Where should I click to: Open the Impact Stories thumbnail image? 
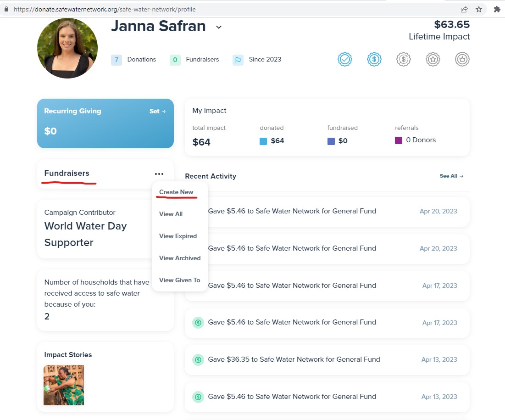coord(64,385)
